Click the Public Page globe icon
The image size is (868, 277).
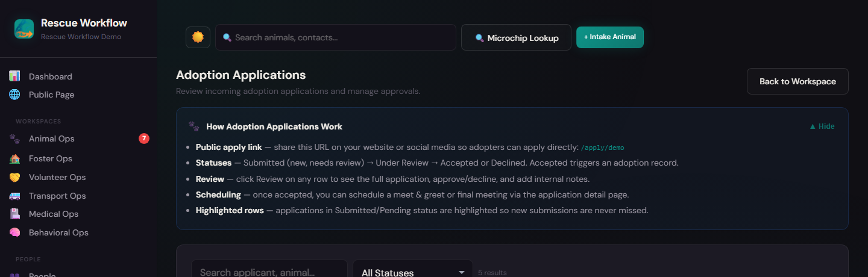pyautogui.click(x=14, y=95)
